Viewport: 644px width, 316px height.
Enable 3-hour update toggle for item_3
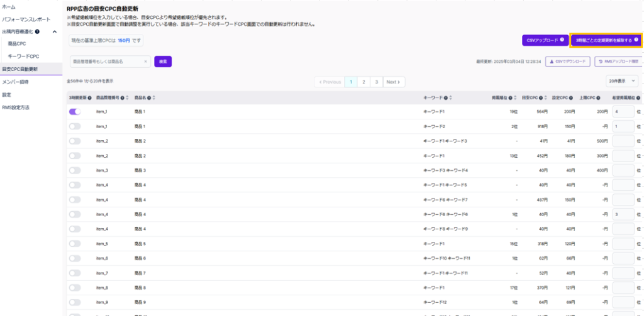coord(75,170)
